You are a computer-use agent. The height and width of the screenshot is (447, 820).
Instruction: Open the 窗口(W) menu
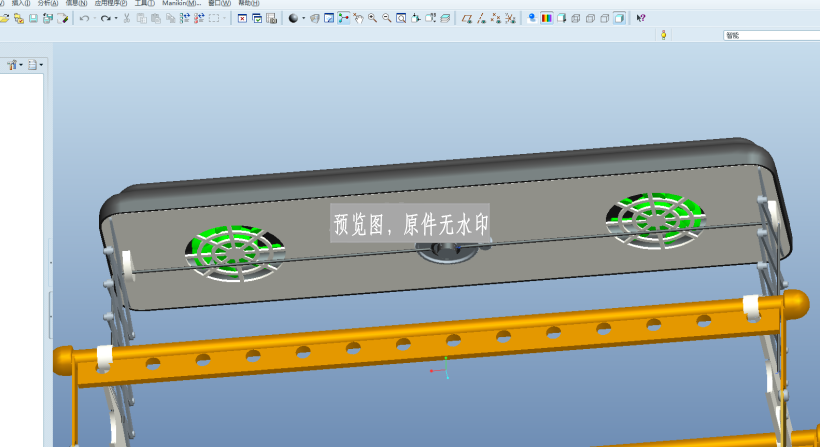click(x=220, y=3)
